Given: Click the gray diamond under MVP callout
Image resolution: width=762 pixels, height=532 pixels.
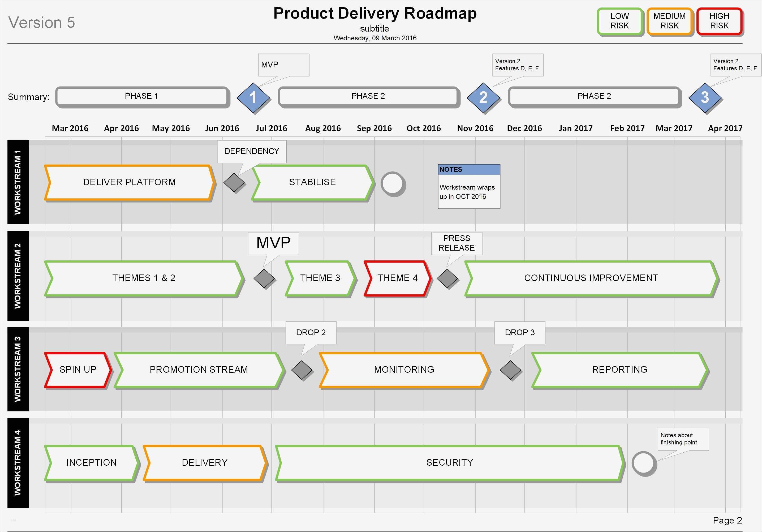Looking at the screenshot, I should (x=264, y=278).
